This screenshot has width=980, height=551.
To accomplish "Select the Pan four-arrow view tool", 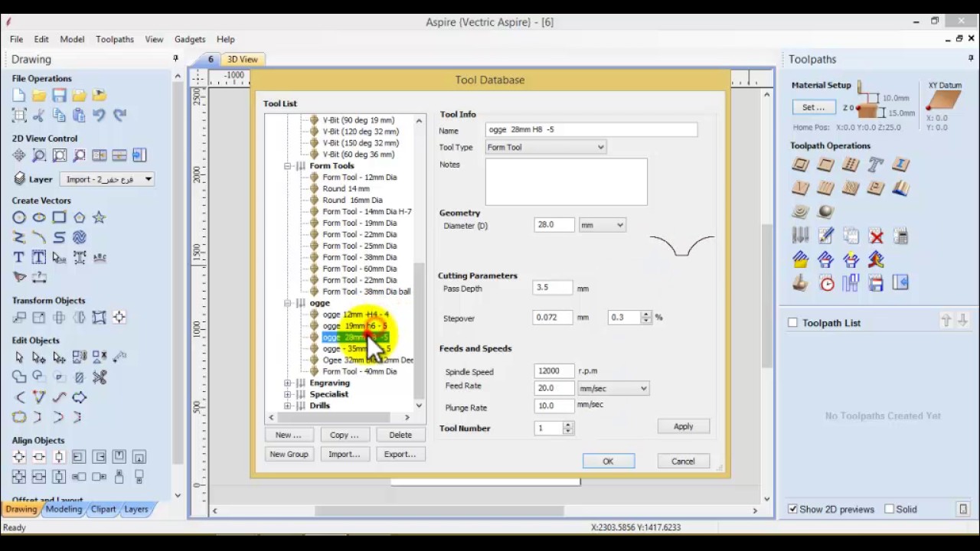I will point(19,155).
